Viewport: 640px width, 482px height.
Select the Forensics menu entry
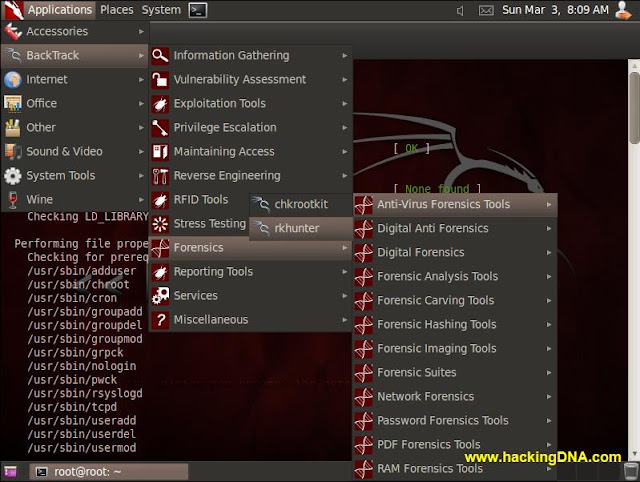tap(250, 248)
